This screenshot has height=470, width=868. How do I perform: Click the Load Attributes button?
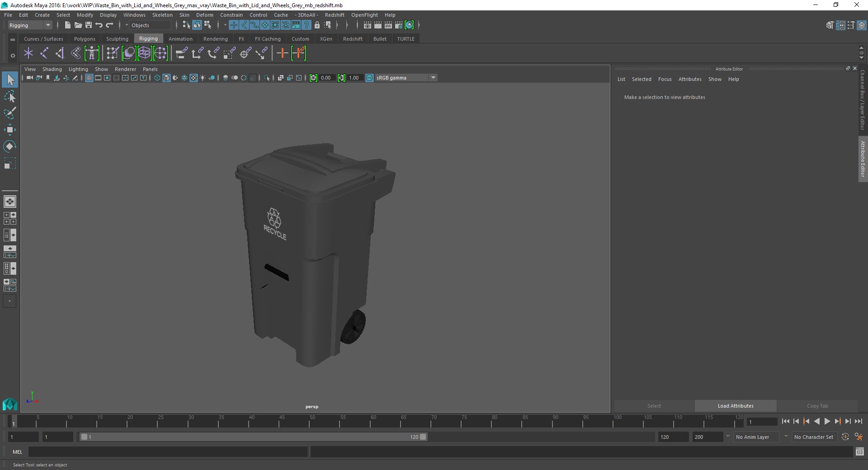pyautogui.click(x=736, y=406)
